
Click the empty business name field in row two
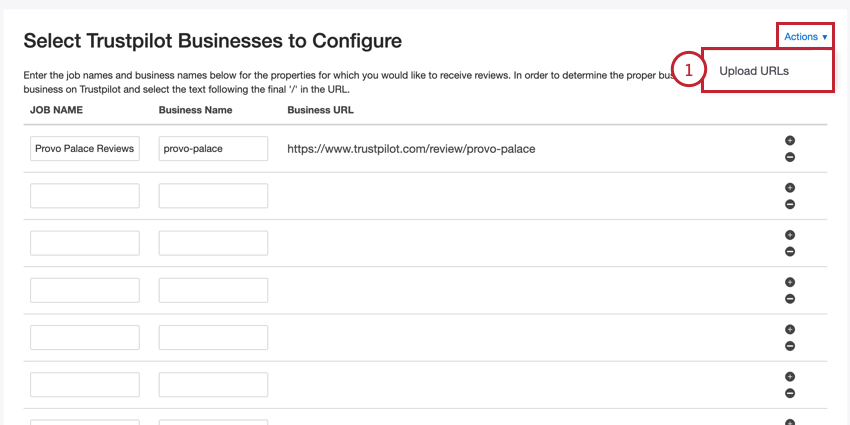pos(213,196)
